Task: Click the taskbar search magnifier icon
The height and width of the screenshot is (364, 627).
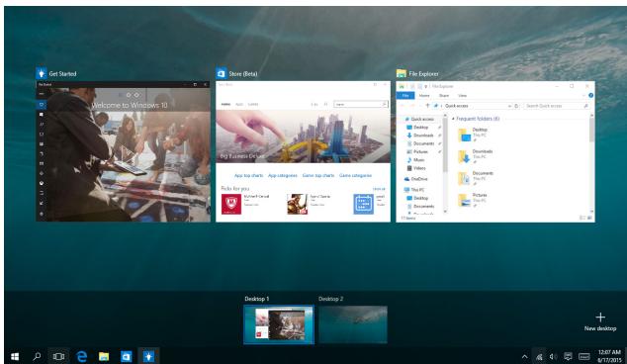Action: (37, 356)
